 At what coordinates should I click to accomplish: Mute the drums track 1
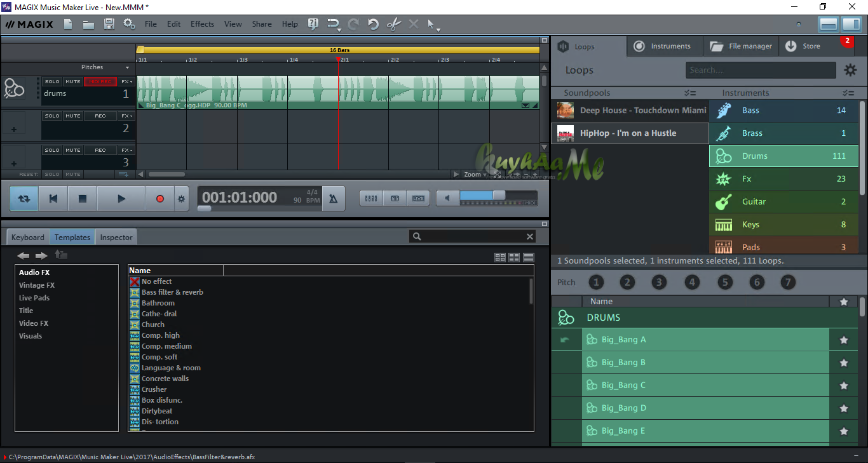point(73,82)
